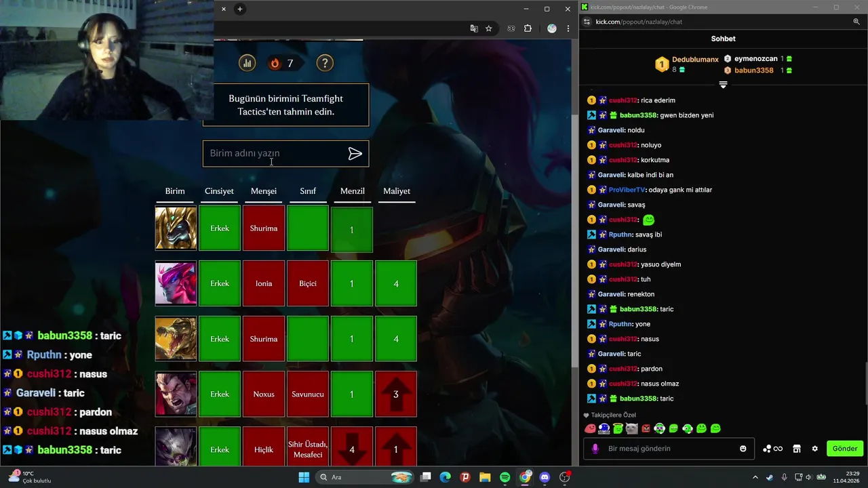Screen dimensions: 868x488
Task: Click the zoom magnifier in Kick chat address bar
Action: (x=856, y=22)
